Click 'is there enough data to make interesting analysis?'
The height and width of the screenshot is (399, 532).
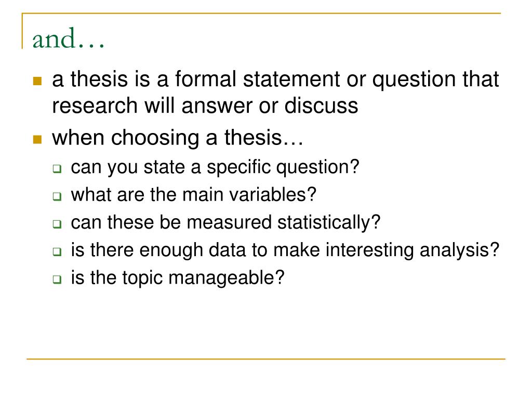285,250
